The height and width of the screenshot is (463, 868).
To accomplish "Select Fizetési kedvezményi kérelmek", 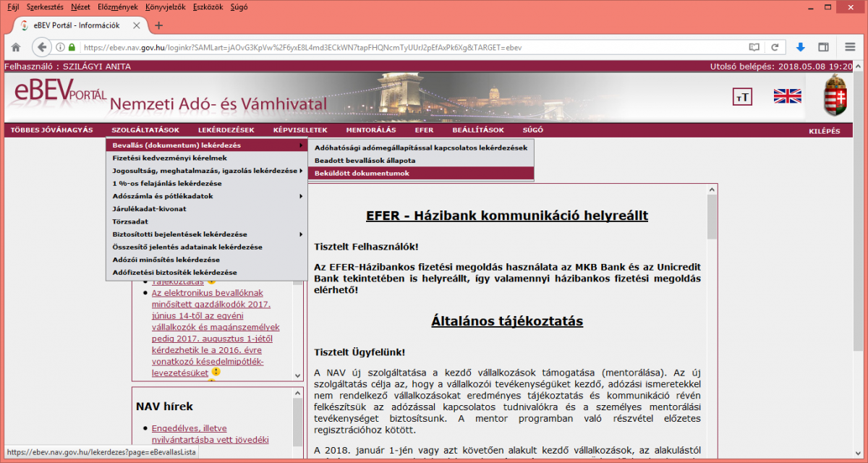I will coord(207,158).
